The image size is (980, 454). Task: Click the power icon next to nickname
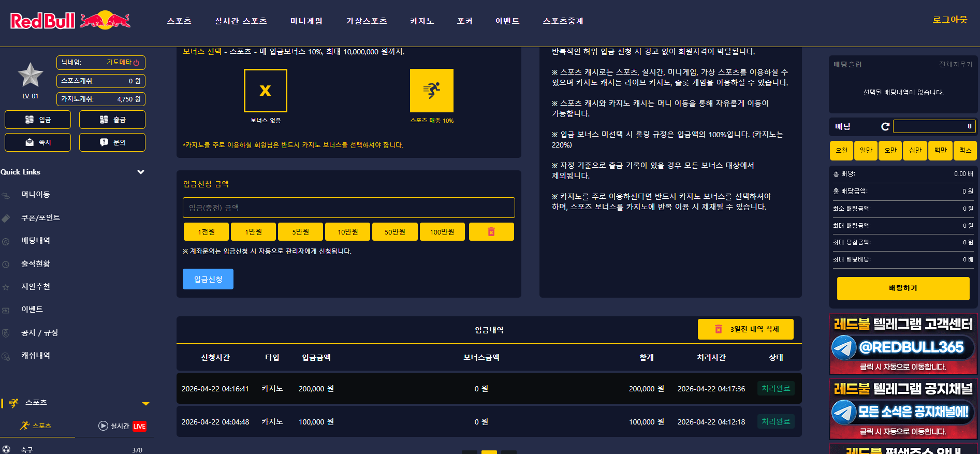137,63
